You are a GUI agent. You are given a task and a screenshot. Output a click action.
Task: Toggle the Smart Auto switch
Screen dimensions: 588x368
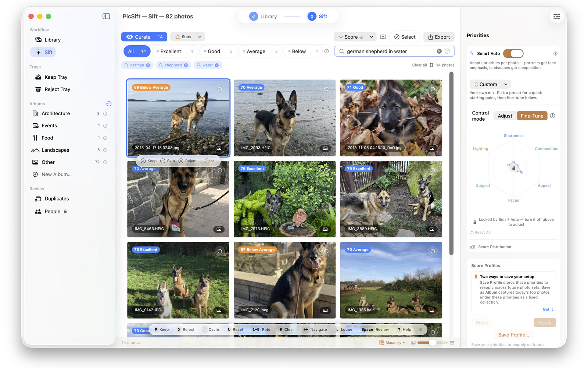click(x=513, y=53)
